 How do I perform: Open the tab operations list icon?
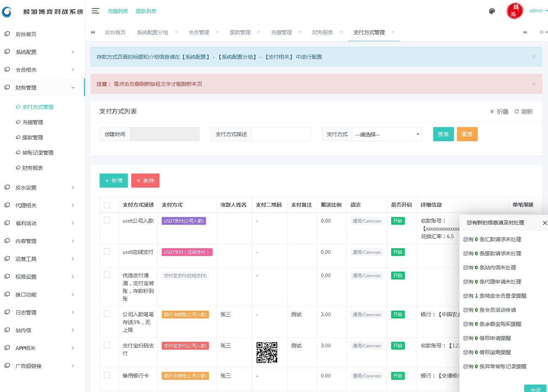[543, 32]
